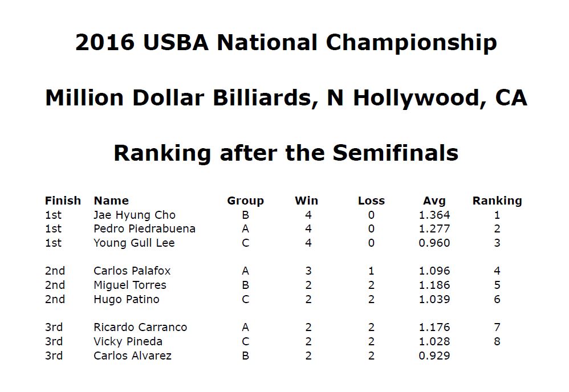569x392 pixels.
Task: Click Jae Hyung Cho's average 1.364
Action: tap(434, 215)
